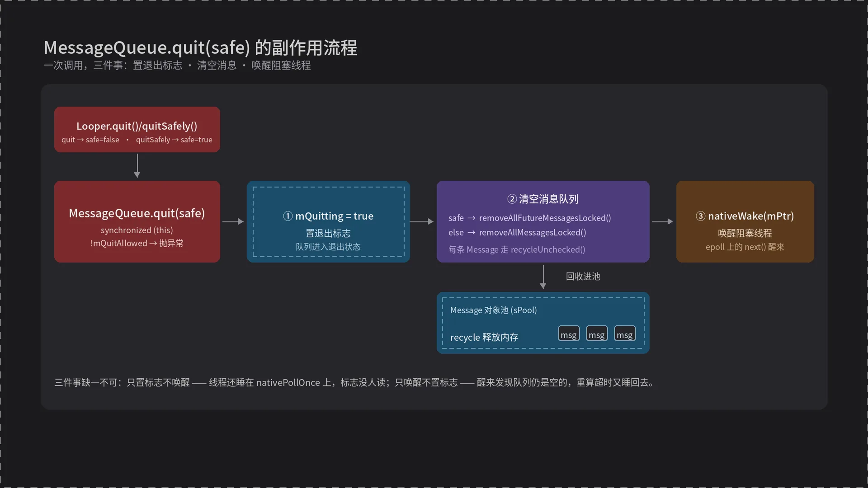Click the 'epoll 上的 next() 醒来' caption
This screenshot has height=488, width=868.
(745, 247)
